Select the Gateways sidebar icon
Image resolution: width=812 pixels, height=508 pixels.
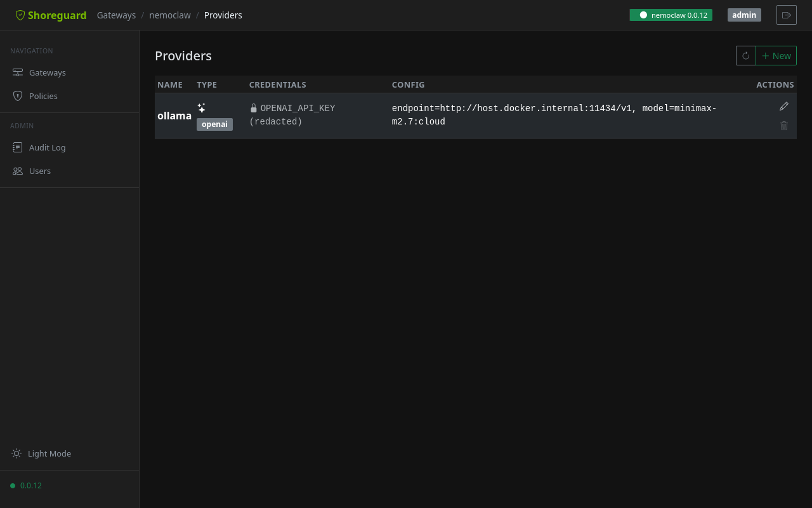pyautogui.click(x=17, y=72)
